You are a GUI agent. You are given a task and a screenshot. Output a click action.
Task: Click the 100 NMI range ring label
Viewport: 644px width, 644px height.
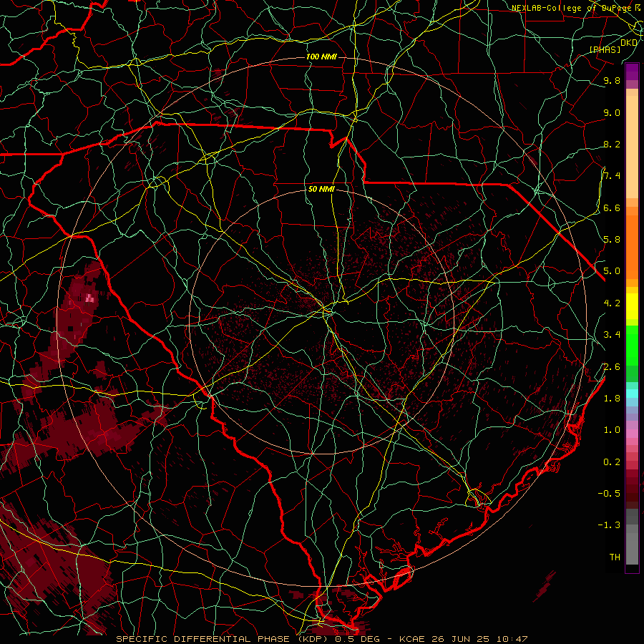click(x=321, y=57)
